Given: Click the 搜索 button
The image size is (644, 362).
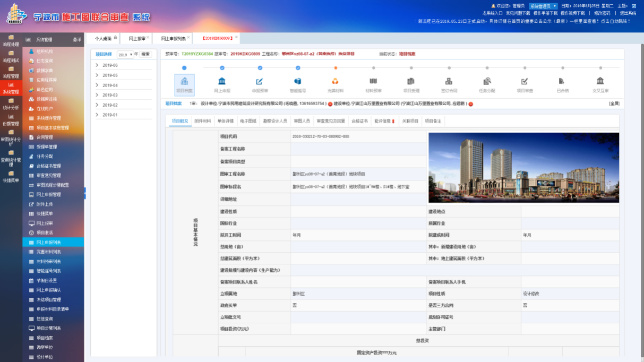Looking at the screenshot, I should (x=145, y=54).
